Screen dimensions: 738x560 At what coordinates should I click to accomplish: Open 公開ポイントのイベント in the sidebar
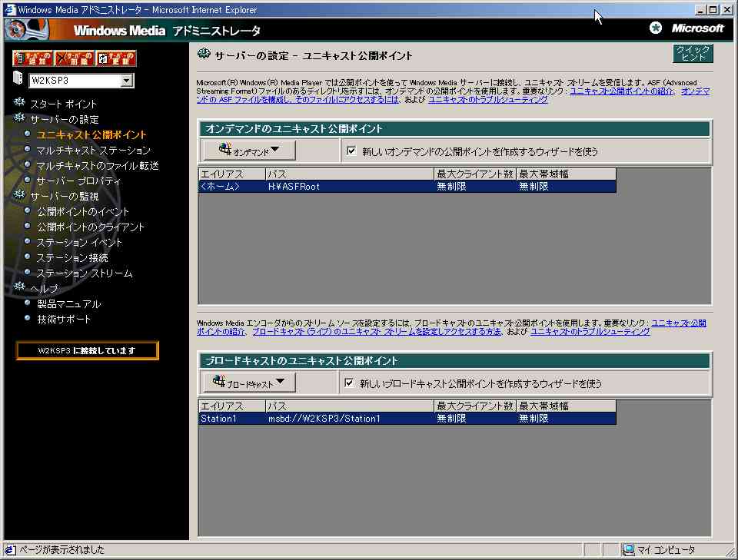coord(83,211)
